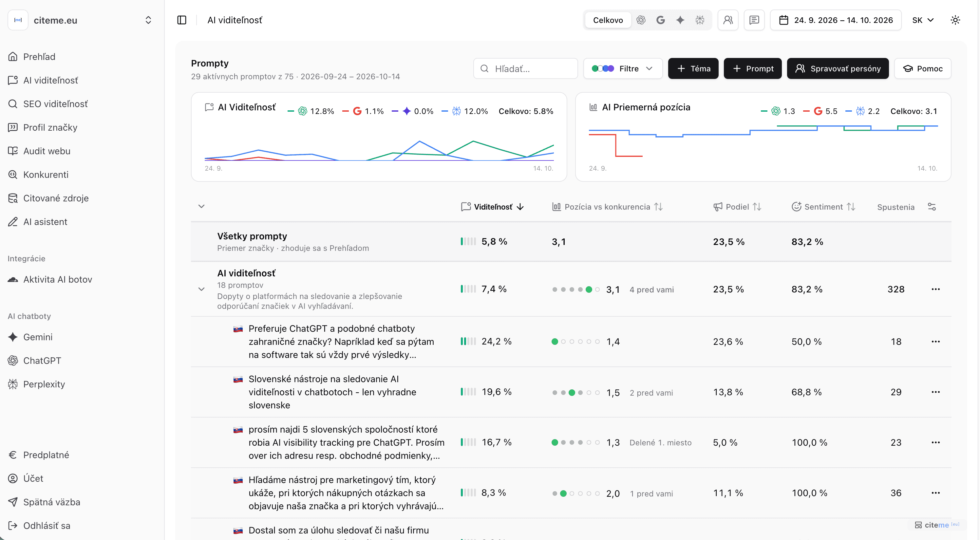
Task: Select the Celkovo overall view
Action: (x=608, y=20)
